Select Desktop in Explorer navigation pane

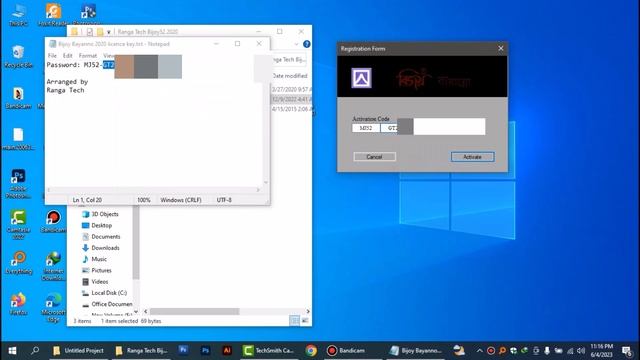(97, 225)
